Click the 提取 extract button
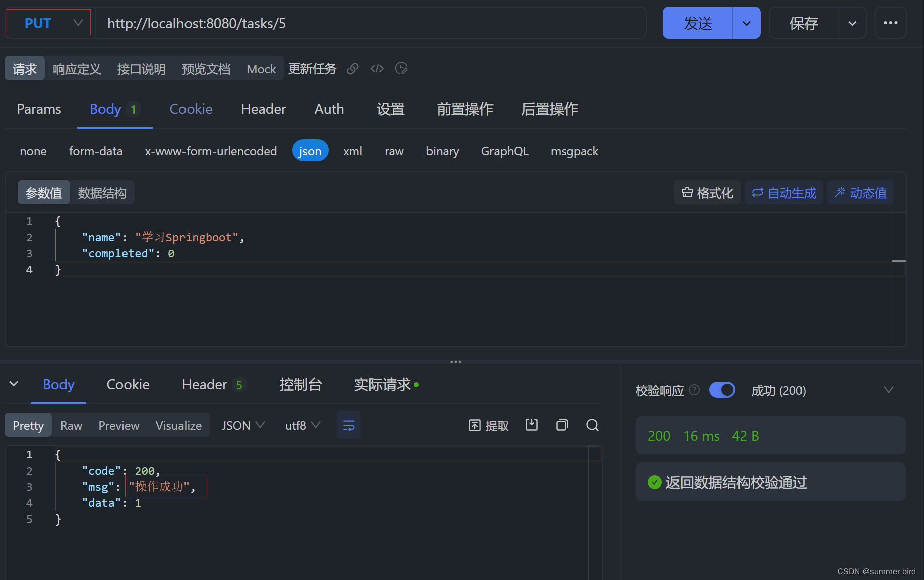 488,426
